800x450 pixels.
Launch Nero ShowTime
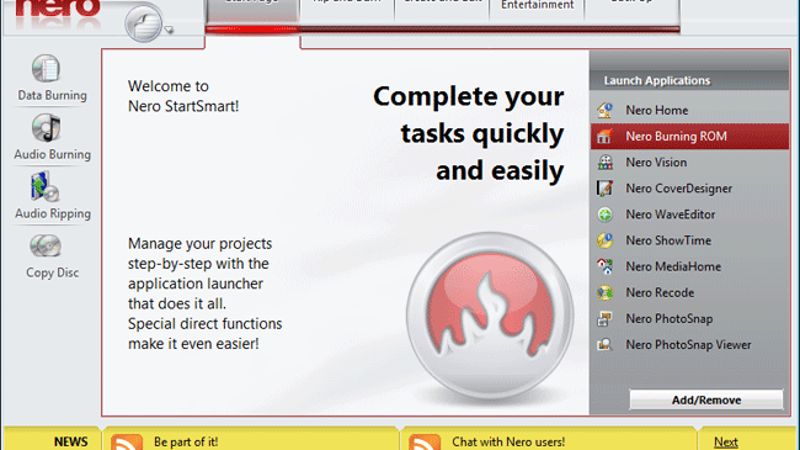[x=689, y=240]
